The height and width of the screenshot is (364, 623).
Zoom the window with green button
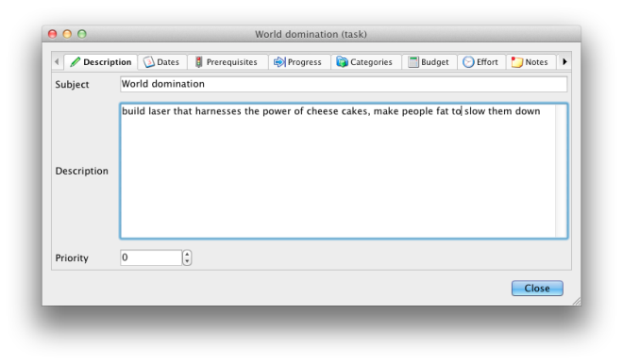pyautogui.click(x=82, y=34)
